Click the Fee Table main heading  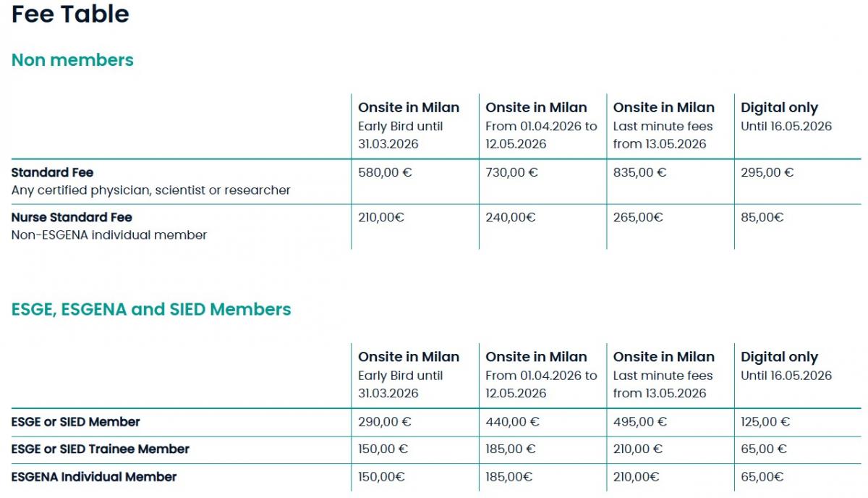click(x=70, y=14)
